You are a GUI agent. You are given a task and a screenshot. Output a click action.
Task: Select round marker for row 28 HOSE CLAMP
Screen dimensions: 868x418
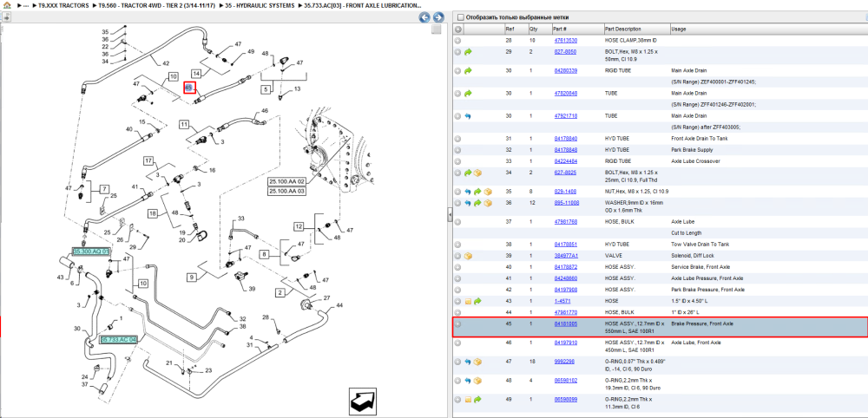pos(457,41)
